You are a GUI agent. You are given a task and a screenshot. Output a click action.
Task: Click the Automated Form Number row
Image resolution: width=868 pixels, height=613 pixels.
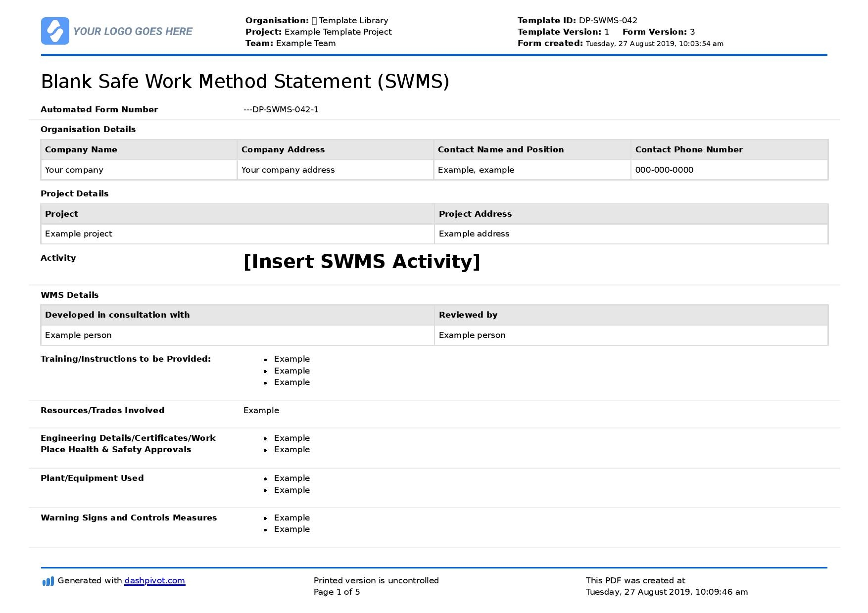pos(99,109)
